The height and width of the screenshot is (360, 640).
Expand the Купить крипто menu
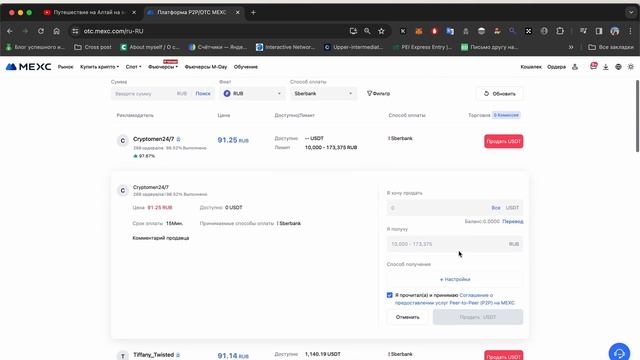[x=100, y=67]
